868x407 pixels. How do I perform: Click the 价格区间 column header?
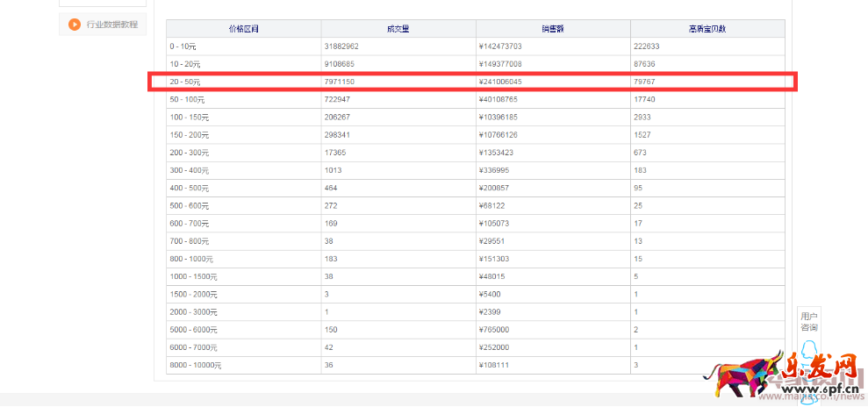point(243,29)
